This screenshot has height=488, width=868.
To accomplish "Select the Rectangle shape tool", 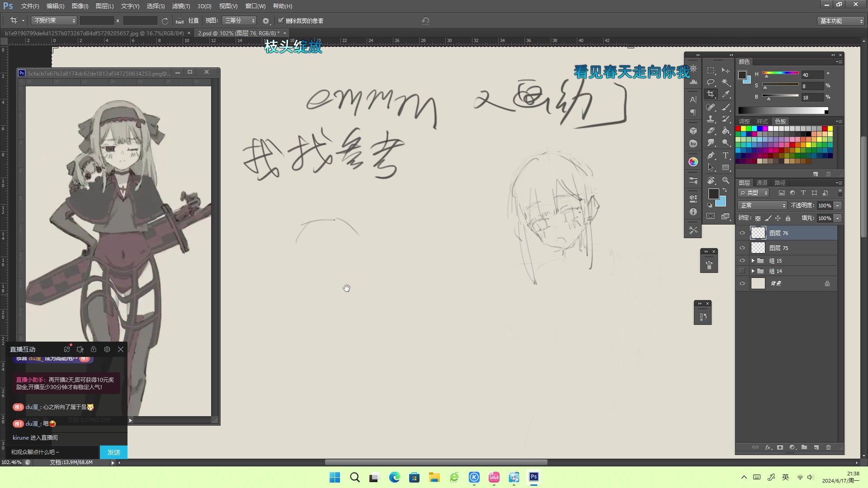I will [726, 168].
